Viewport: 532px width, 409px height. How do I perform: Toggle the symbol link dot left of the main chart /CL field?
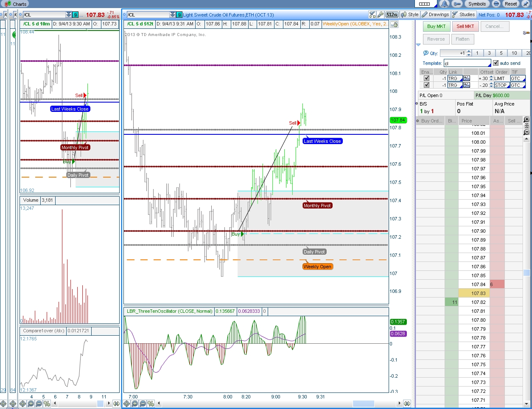click(x=125, y=15)
